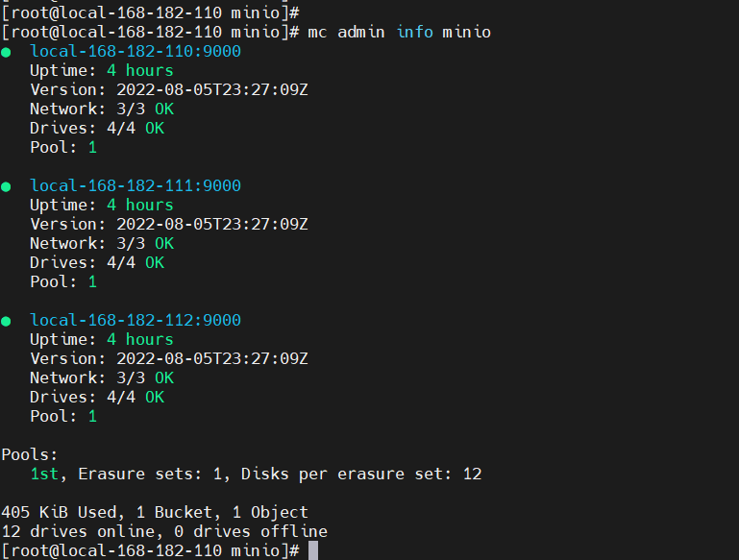This screenshot has height=560, width=739.
Task: Click the green status dot for local-168-182-110
Action: pos(6,52)
